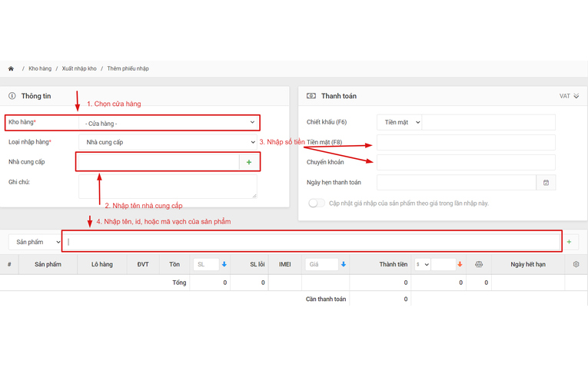Focus the Tiền mặt (F8) input
The height and width of the screenshot is (367, 588).
point(466,143)
